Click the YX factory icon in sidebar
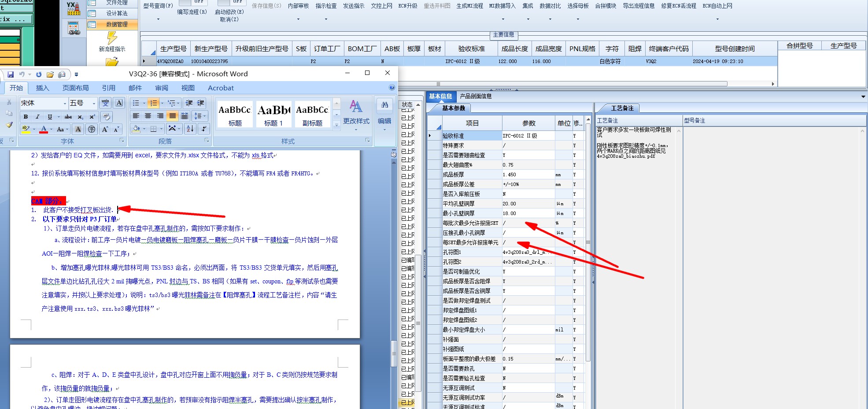The width and height of the screenshot is (868, 409). point(74,9)
